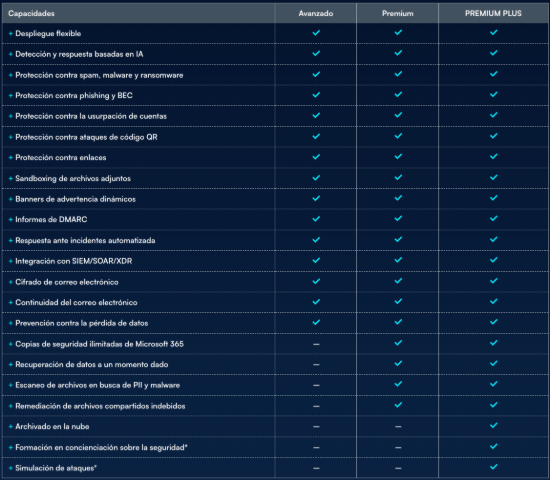The height and width of the screenshot is (480, 550).
Task: Select the PREMIUM PLUS plan header
Action: pyautogui.click(x=493, y=14)
